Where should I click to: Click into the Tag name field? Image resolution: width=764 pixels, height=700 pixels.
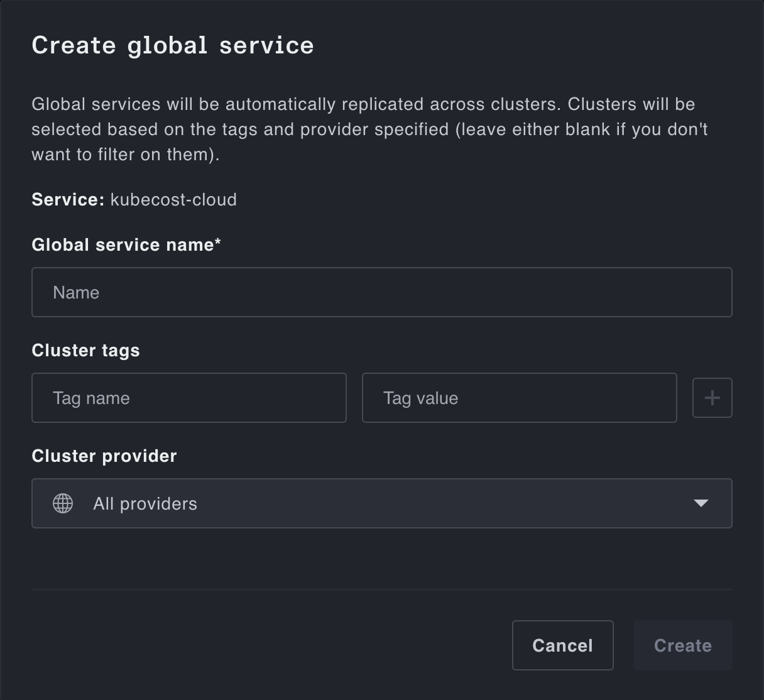point(188,398)
